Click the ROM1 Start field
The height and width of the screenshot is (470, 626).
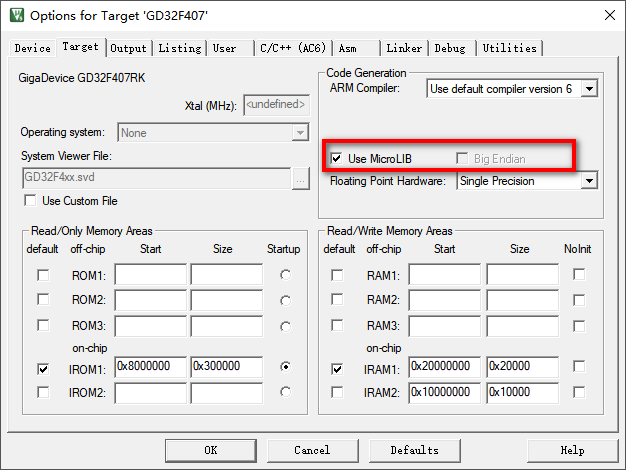(x=151, y=274)
